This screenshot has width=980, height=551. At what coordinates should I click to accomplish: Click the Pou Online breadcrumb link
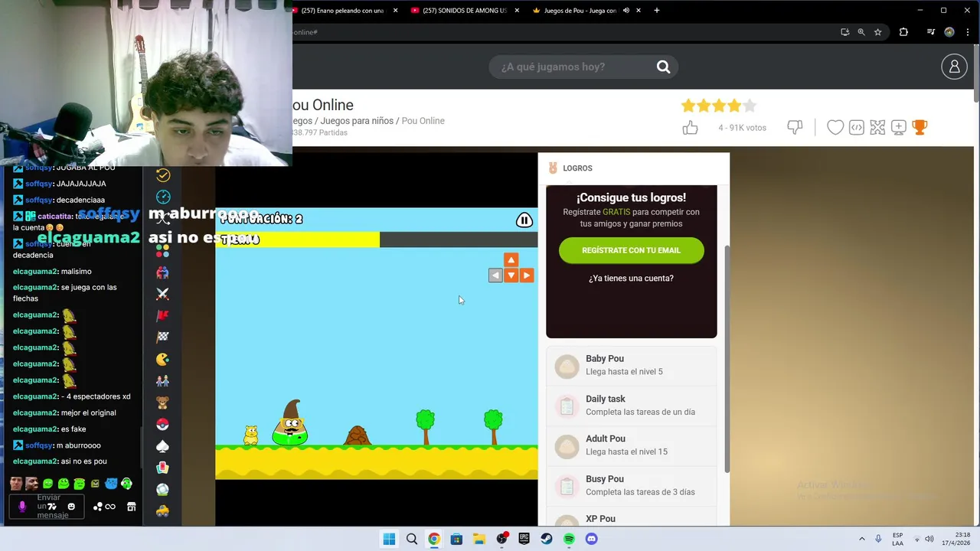pyautogui.click(x=423, y=121)
